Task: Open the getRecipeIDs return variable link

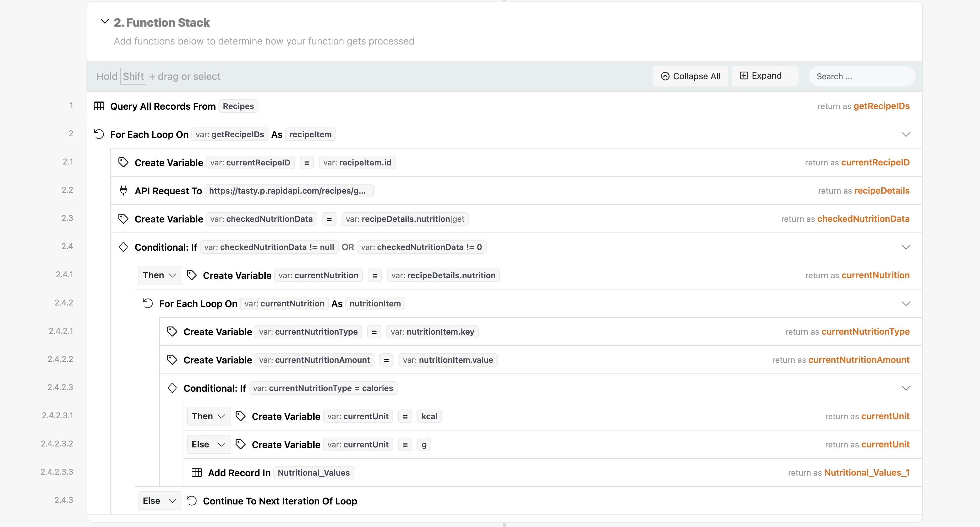Action: pos(881,106)
